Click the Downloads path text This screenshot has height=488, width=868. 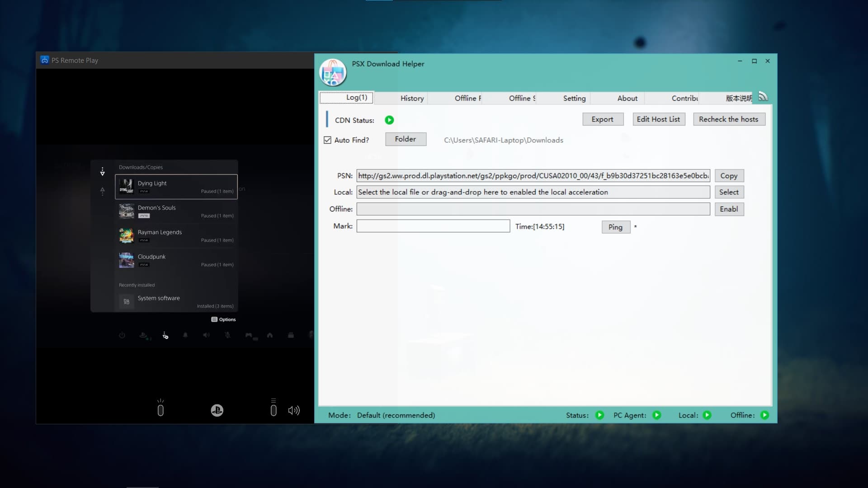pos(504,140)
